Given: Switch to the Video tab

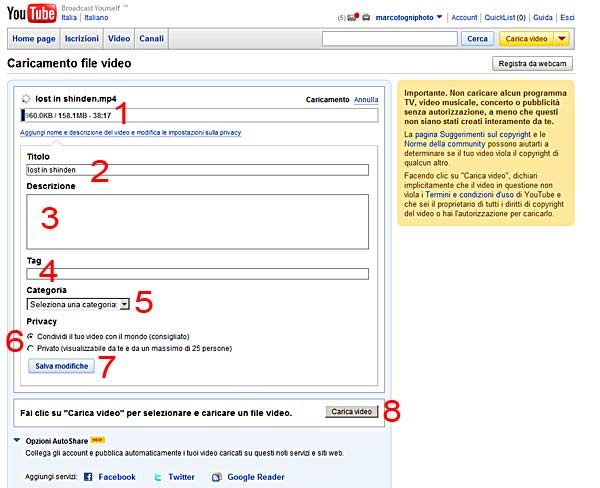Looking at the screenshot, I should point(119,39).
